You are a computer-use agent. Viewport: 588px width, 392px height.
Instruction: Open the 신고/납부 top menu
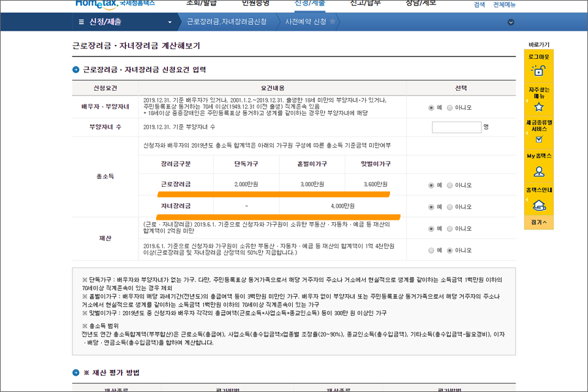click(365, 3)
